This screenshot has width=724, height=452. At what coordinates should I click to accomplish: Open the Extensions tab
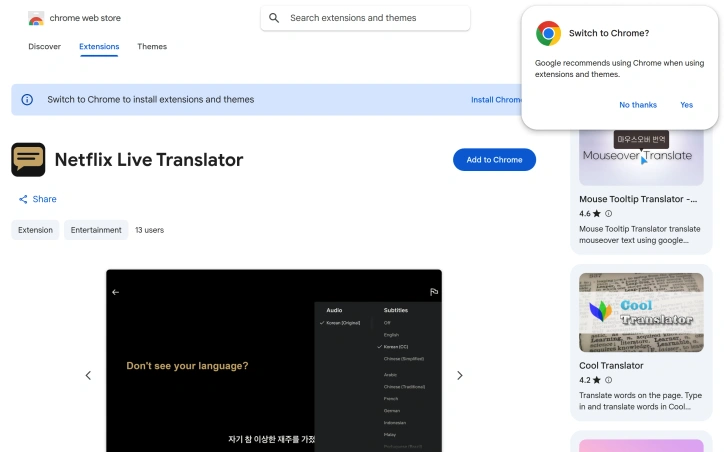[99, 47]
